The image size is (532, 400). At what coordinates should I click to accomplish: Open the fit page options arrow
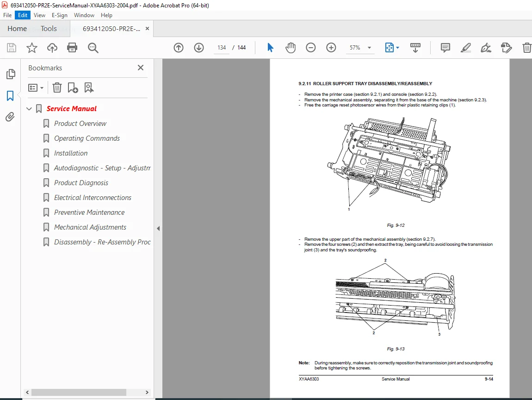398,48
